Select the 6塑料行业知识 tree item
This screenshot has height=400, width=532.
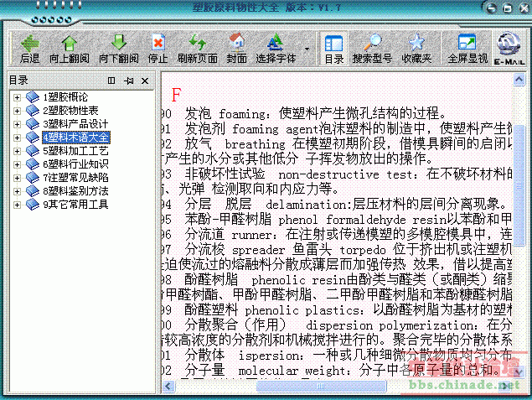75,164
